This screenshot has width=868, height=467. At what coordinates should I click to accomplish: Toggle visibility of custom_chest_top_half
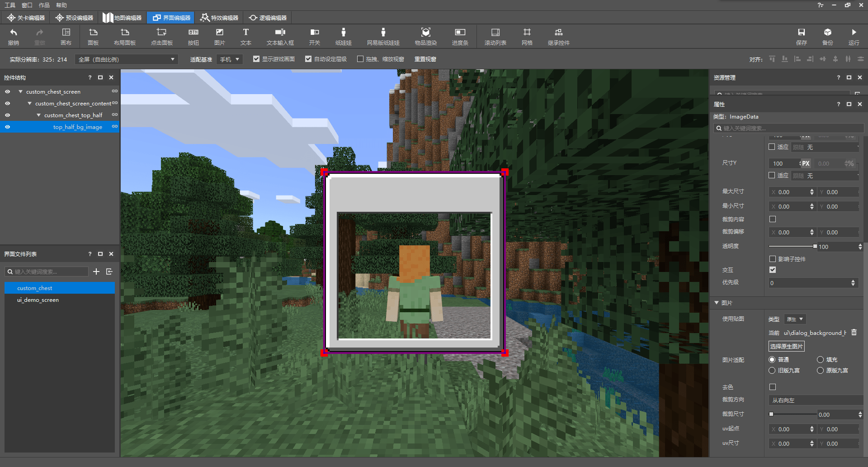point(7,115)
